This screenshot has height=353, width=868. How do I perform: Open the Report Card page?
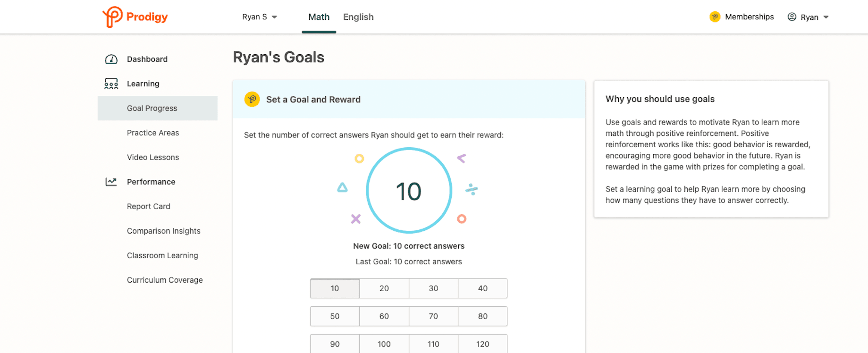[x=148, y=206]
